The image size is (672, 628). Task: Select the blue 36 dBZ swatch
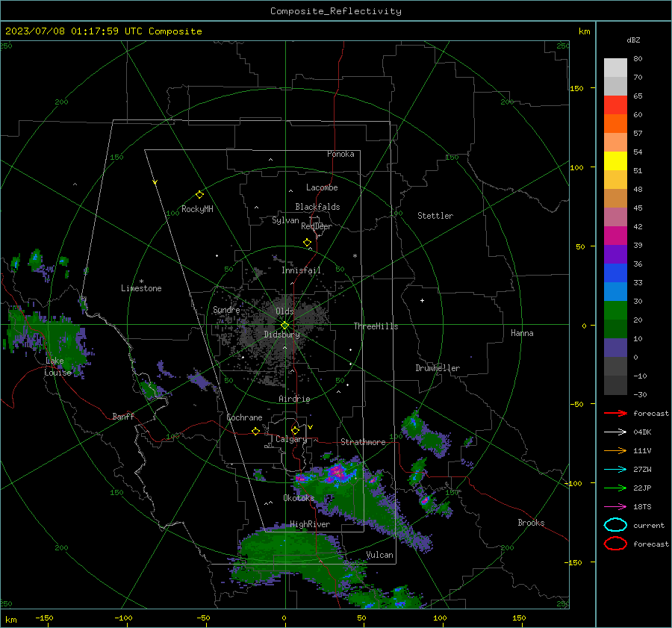[x=615, y=273]
